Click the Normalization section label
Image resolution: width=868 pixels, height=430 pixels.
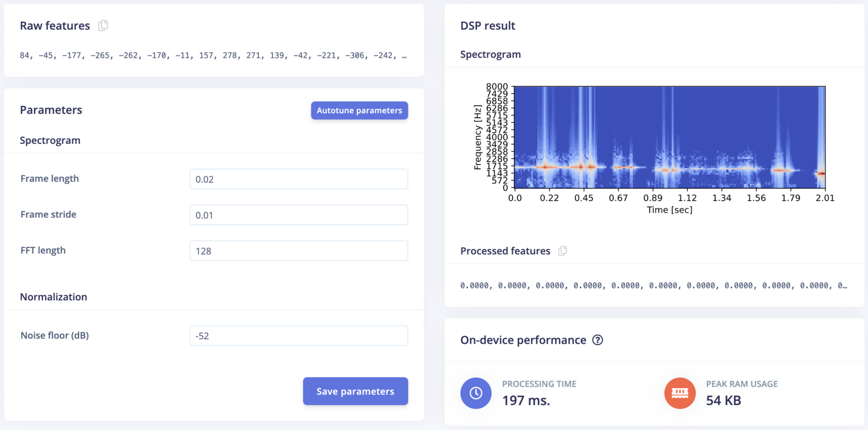coord(53,297)
